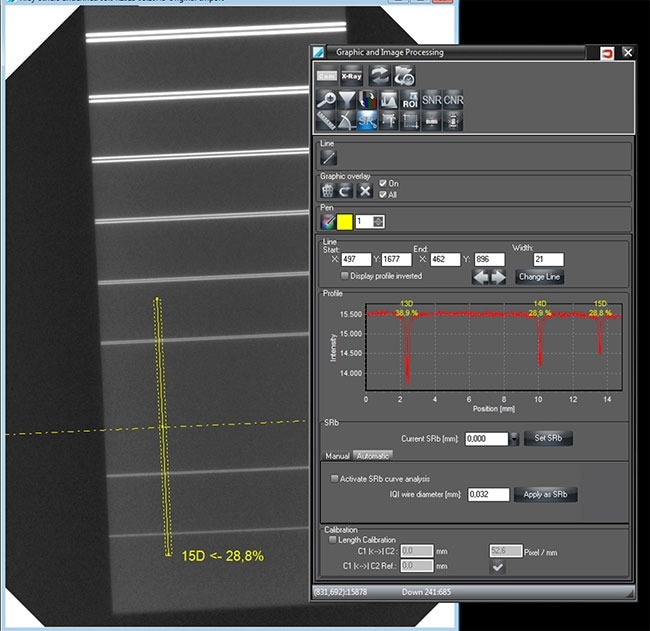Click the red magnet pin icon in title bar
Screen dimensions: 650x631
coord(607,53)
